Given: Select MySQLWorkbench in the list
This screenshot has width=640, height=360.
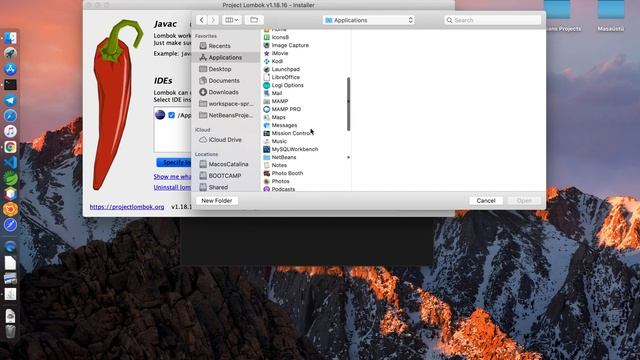Looking at the screenshot, I should (x=305, y=149).
